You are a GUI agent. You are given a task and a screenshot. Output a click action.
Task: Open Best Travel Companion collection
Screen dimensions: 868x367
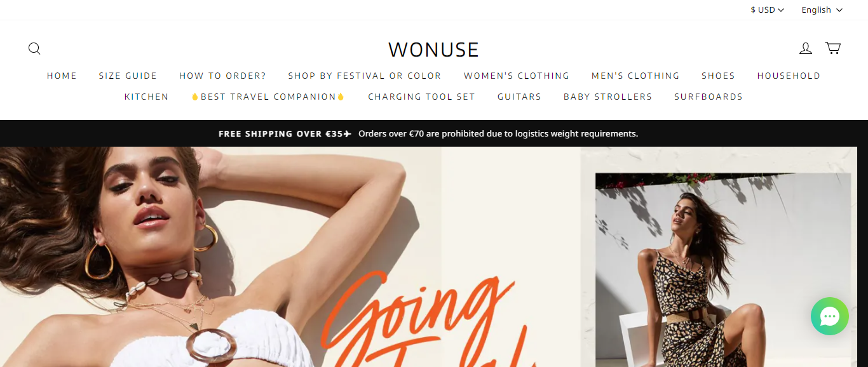tap(268, 97)
